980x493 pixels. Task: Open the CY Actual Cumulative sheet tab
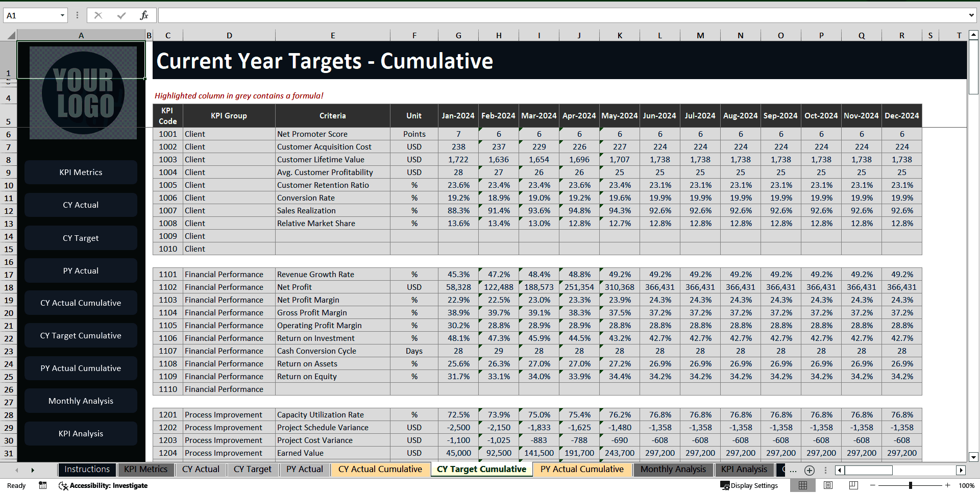[x=380, y=470]
